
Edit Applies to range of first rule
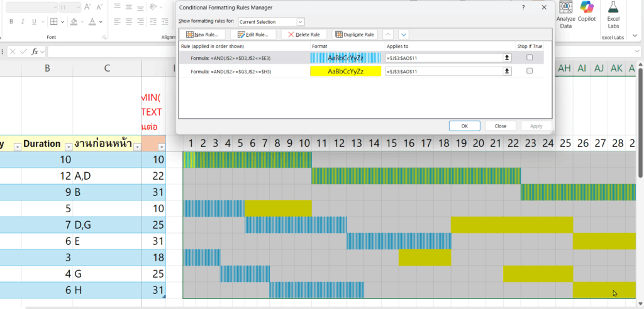point(443,58)
